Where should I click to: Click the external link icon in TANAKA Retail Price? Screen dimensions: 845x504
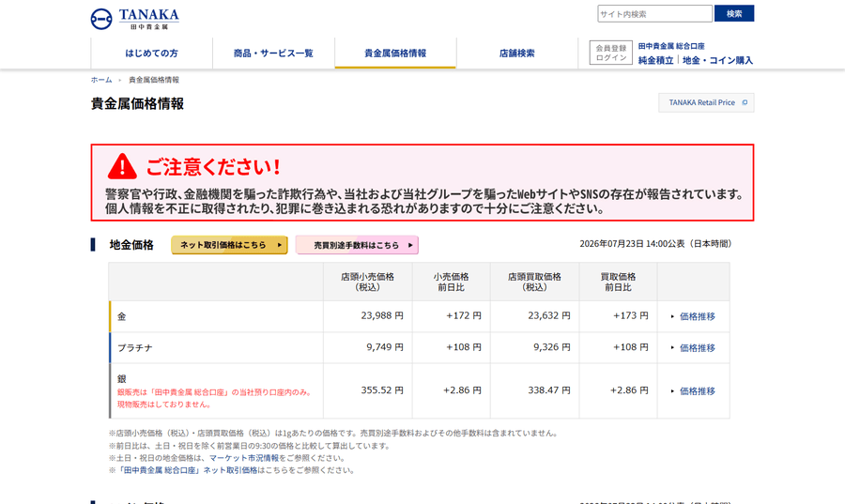point(745,102)
